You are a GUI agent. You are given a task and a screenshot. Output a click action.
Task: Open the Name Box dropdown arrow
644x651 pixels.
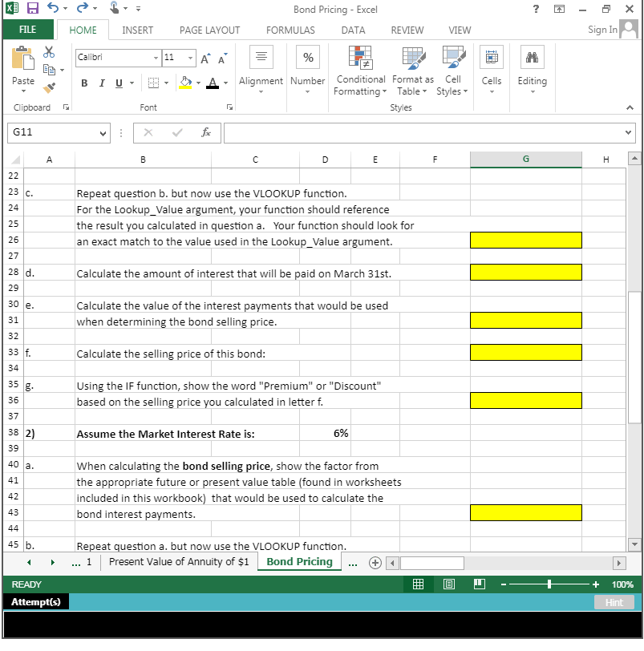(x=103, y=133)
